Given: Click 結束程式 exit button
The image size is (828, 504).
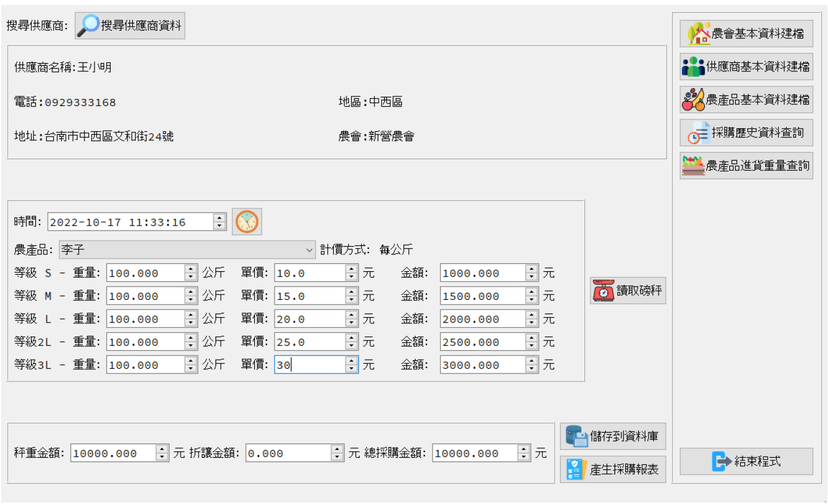Looking at the screenshot, I should tap(746, 461).
